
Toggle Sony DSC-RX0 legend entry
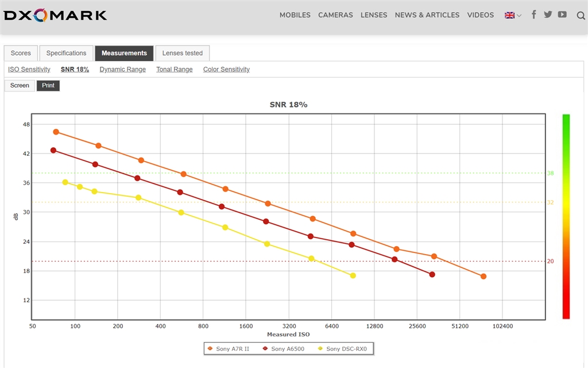[342, 349]
